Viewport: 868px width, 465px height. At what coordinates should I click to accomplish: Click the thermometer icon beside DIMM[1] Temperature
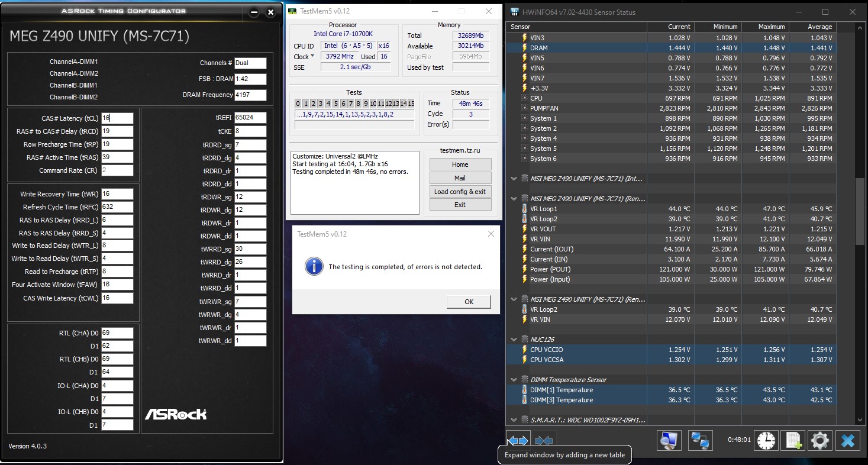524,390
